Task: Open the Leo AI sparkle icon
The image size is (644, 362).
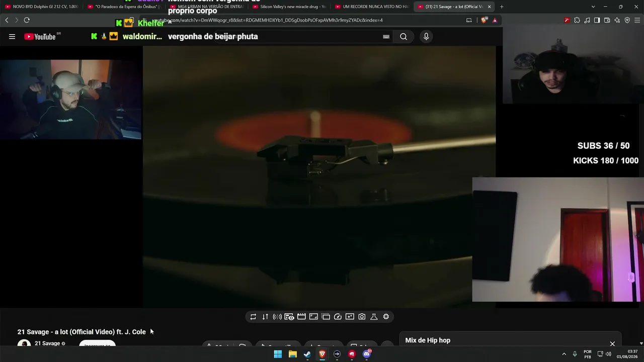Action: [617, 20]
